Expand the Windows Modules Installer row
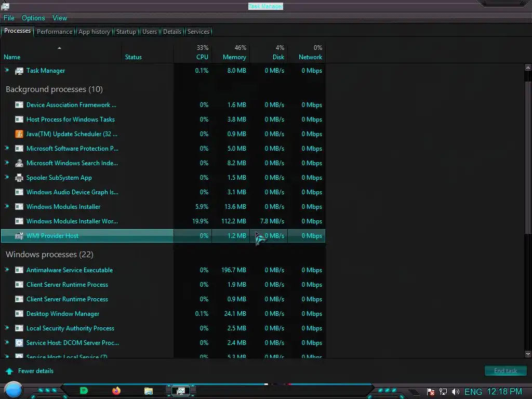 7,206
